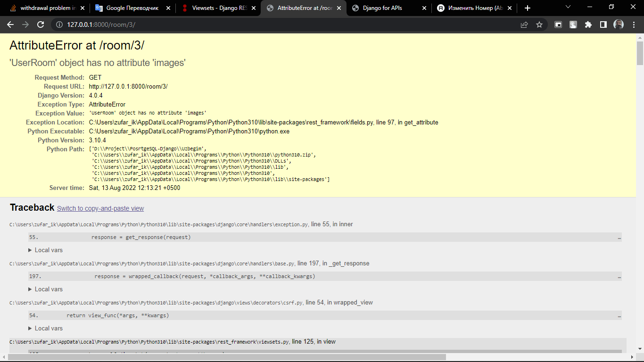The width and height of the screenshot is (644, 362).
Task: Click the 'AttributeError at /room/3/' heading
Action: 77,45
